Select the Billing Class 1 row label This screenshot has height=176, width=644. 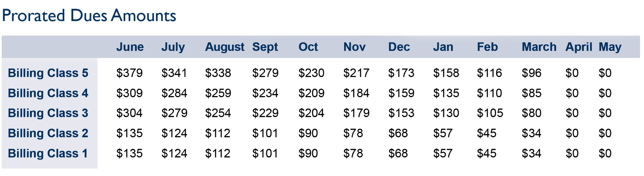tap(48, 153)
